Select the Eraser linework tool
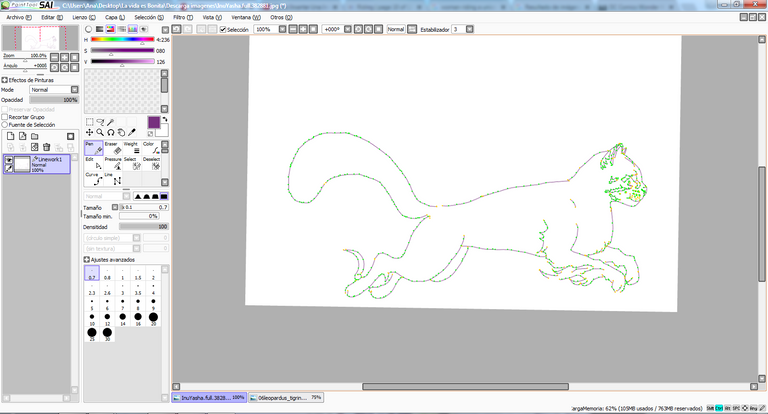Viewport: 768px width, 414px height. (113, 147)
